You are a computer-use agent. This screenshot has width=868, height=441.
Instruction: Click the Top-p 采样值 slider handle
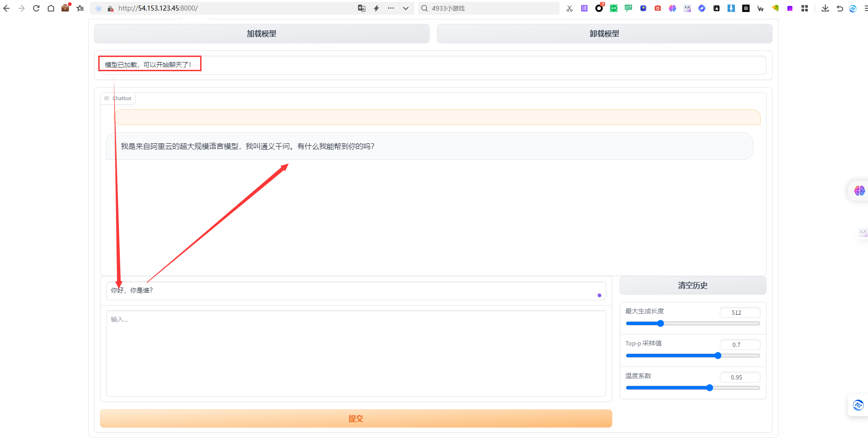[718, 356]
